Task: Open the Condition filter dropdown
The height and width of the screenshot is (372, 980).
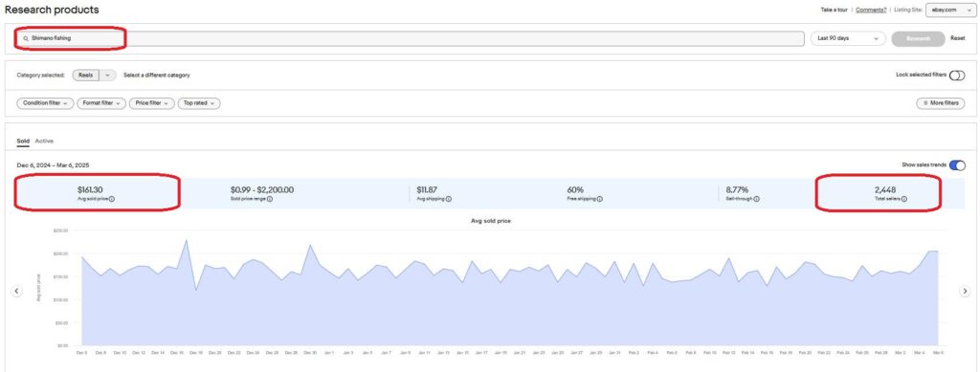Action: click(46, 103)
